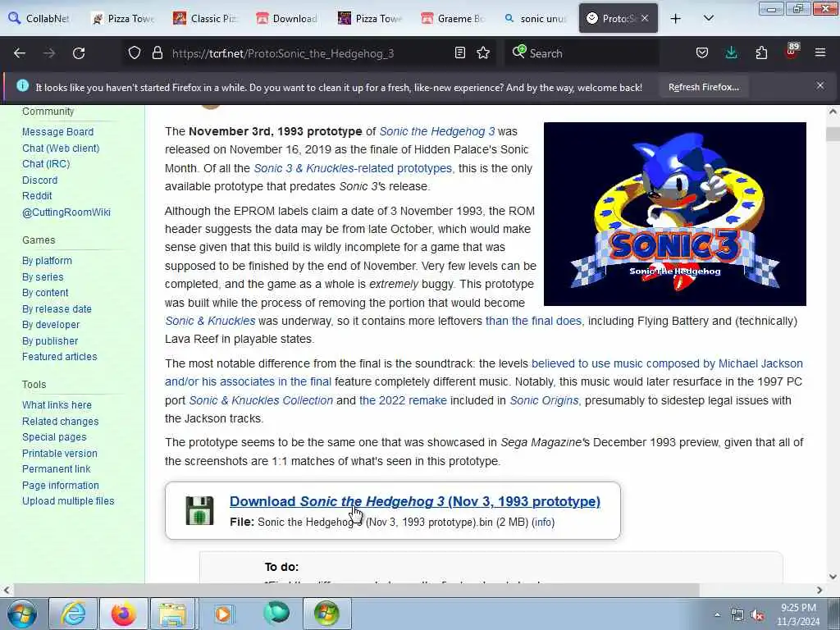Open the Pocket save icon
This screenshot has height=630, width=840.
(x=702, y=53)
